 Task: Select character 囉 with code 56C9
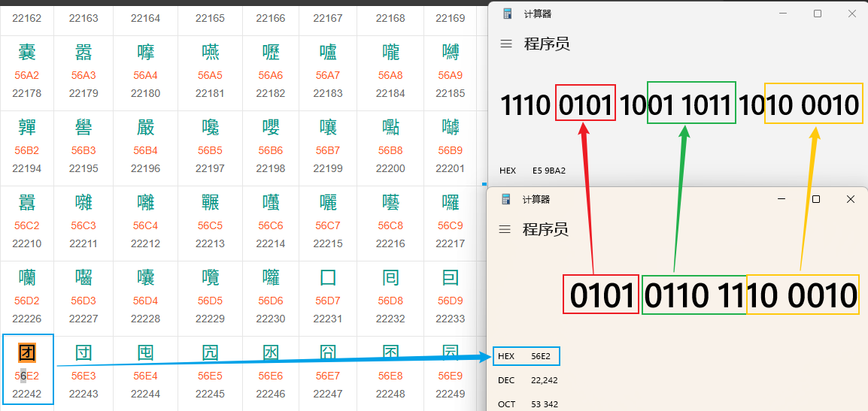pos(451,202)
